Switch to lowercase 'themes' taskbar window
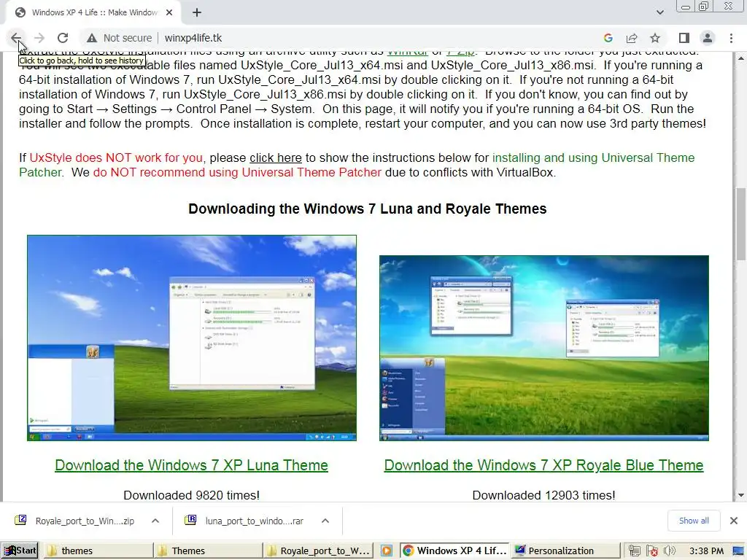 tap(98, 551)
